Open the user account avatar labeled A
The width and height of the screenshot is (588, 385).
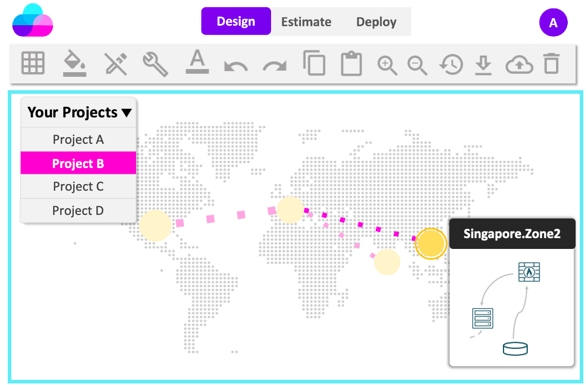click(x=553, y=22)
